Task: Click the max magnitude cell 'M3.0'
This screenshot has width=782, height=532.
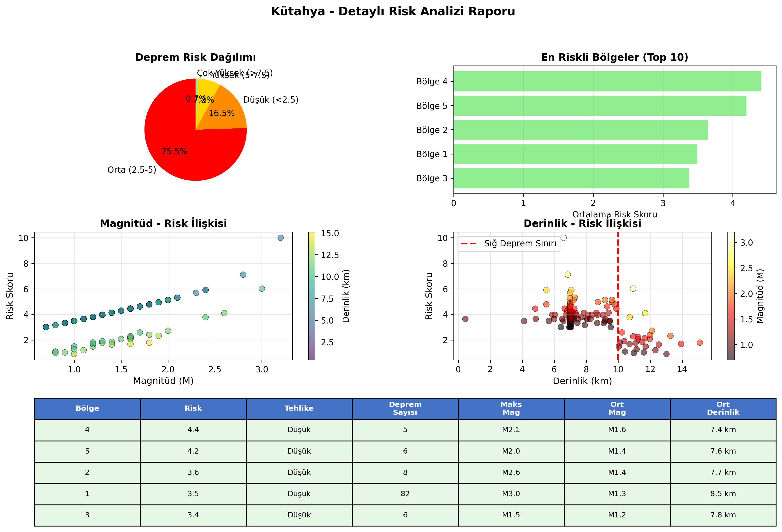Action: click(511, 494)
